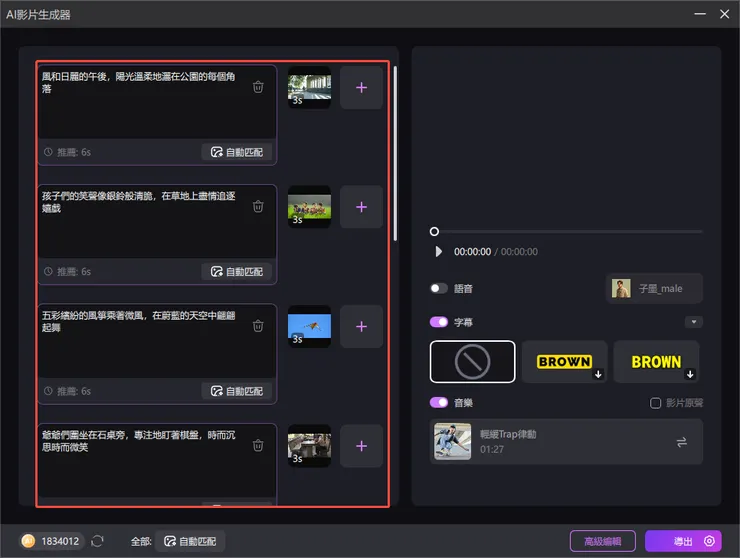
Task: Open 高級編輯 advanced editing
Action: pyautogui.click(x=603, y=541)
